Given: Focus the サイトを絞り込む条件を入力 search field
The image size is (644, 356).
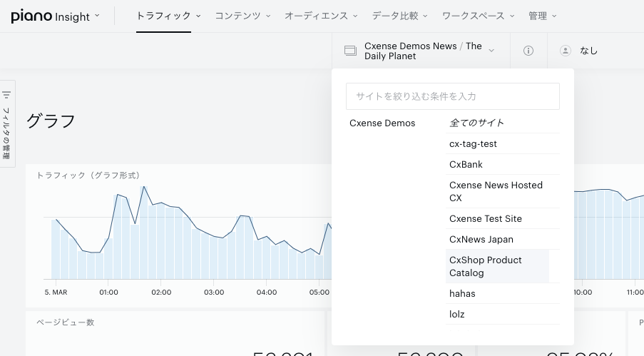Looking at the screenshot, I should tap(453, 96).
